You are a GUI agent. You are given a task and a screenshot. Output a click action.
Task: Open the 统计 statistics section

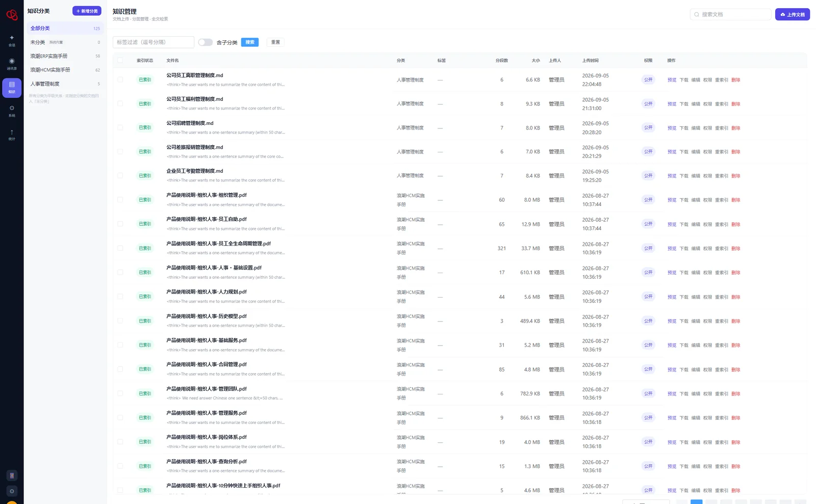point(12,135)
